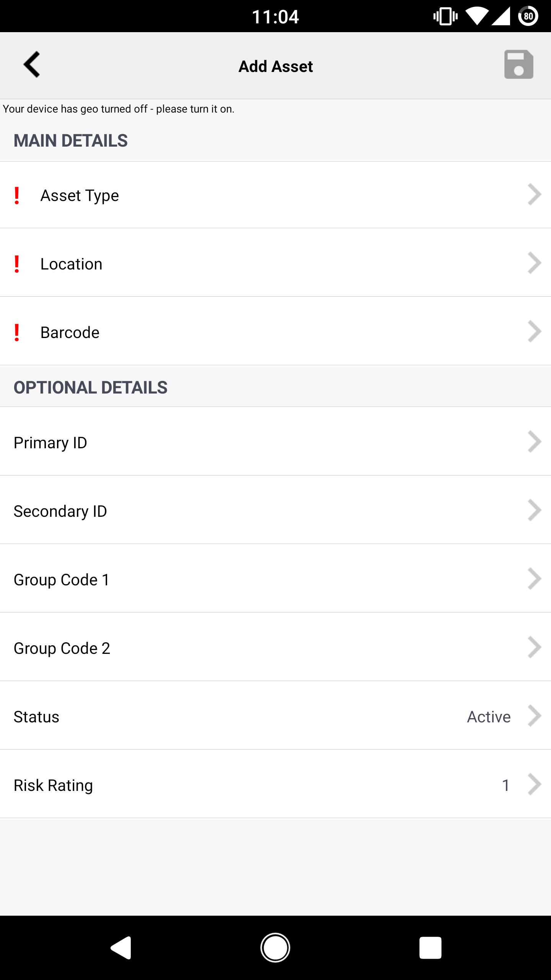The width and height of the screenshot is (551, 980).
Task: Expand the Location chevron
Action: click(x=534, y=263)
